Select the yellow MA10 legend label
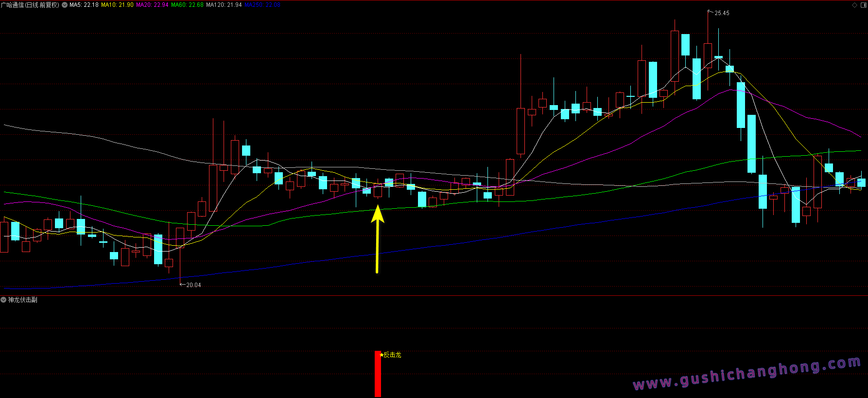The height and width of the screenshot is (398, 868). pos(117,5)
